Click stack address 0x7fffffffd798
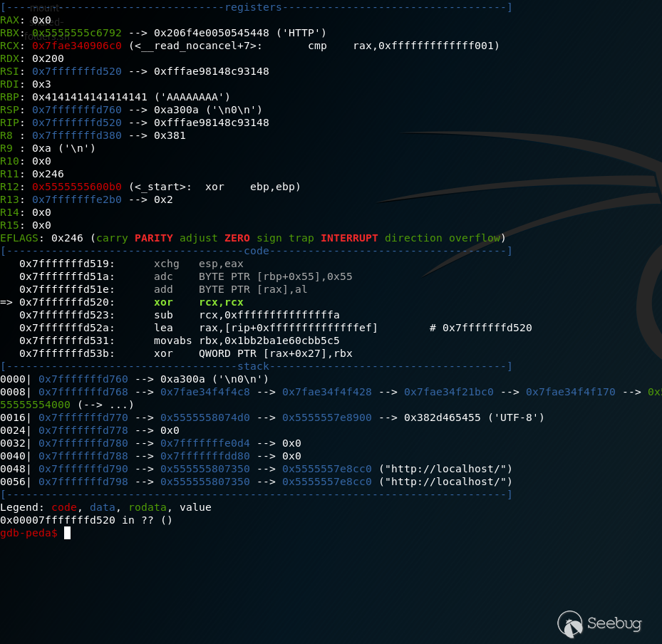 (x=83, y=482)
